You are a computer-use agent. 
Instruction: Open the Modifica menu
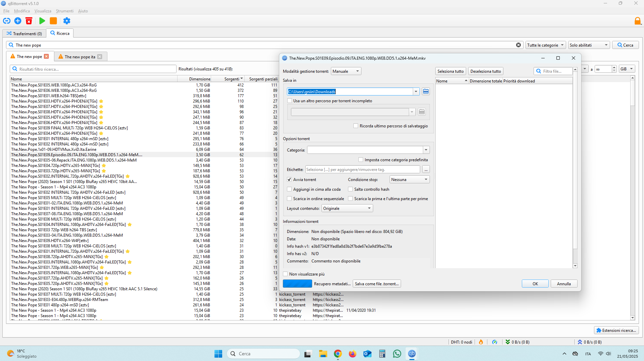[22, 11]
